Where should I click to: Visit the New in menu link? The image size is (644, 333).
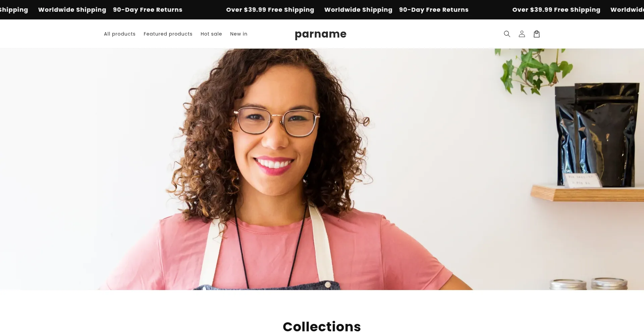pos(239,34)
